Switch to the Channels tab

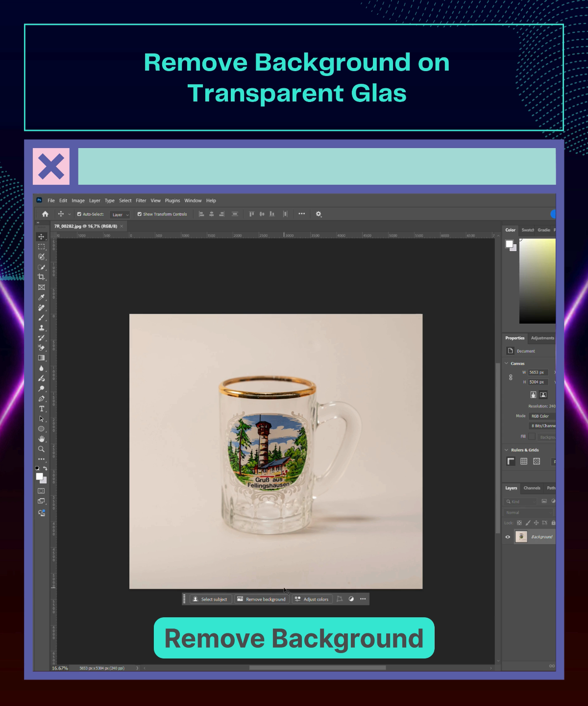(x=532, y=488)
